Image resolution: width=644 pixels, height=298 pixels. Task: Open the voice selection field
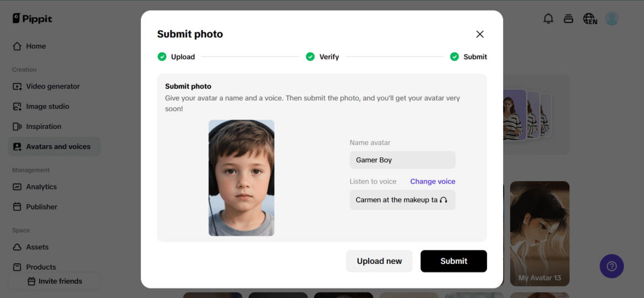tap(396, 200)
